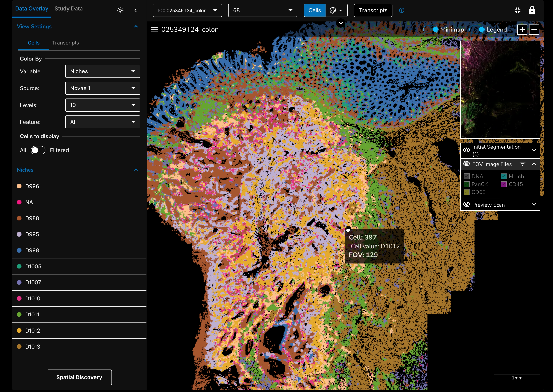Collapse the View Settings section

tap(136, 27)
